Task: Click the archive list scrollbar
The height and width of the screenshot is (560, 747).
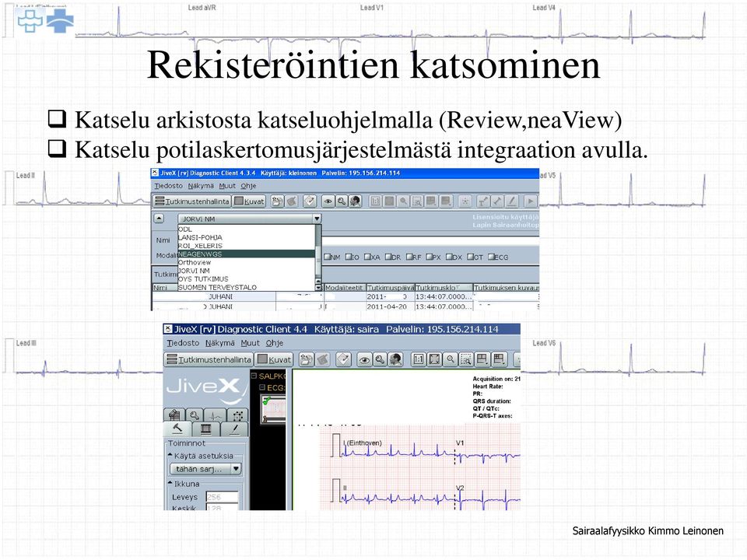Action: pos(318,257)
